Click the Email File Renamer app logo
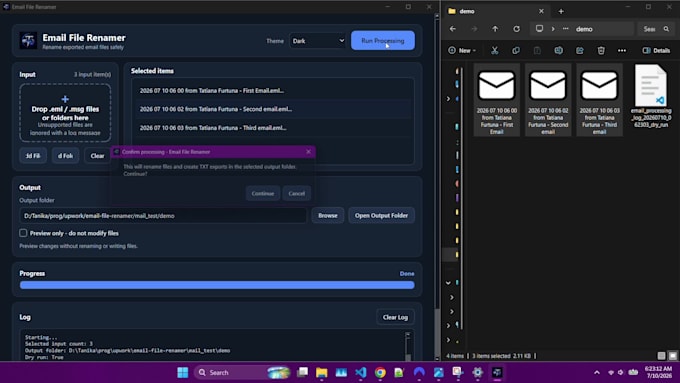Image resolution: width=680 pixels, height=383 pixels. click(x=28, y=41)
